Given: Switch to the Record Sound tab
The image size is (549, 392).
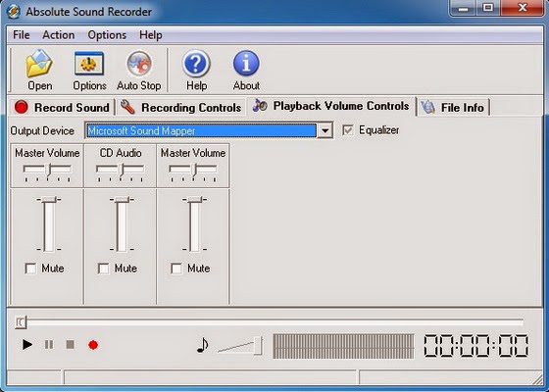Looking at the screenshot, I should tap(62, 108).
